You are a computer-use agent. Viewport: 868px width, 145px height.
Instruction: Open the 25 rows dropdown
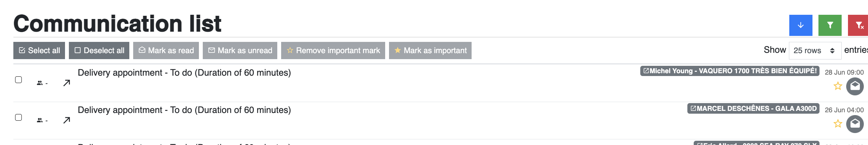[x=815, y=51]
